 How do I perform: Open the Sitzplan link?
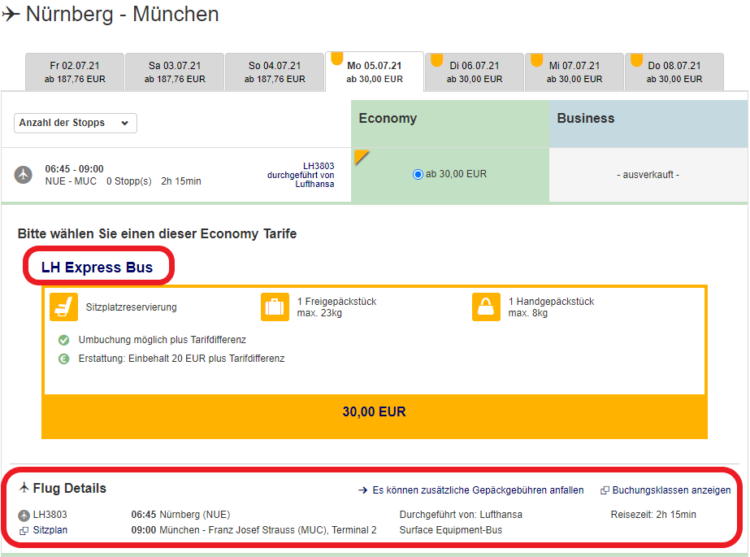coord(50,530)
